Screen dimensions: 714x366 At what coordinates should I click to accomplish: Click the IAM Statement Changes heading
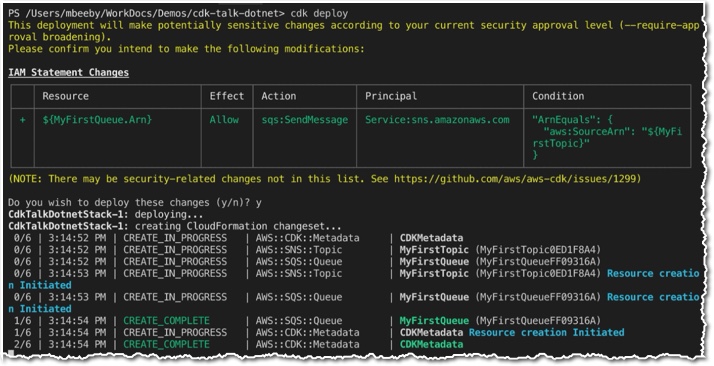[68, 72]
